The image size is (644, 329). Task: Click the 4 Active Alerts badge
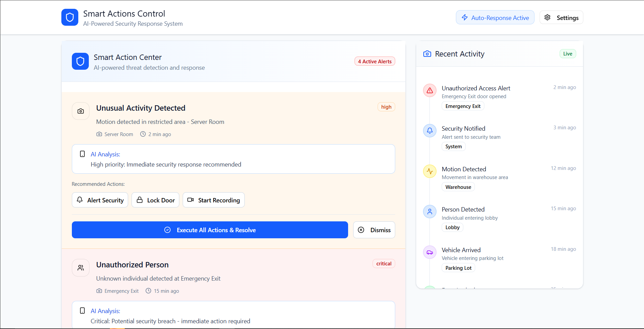[x=375, y=61]
